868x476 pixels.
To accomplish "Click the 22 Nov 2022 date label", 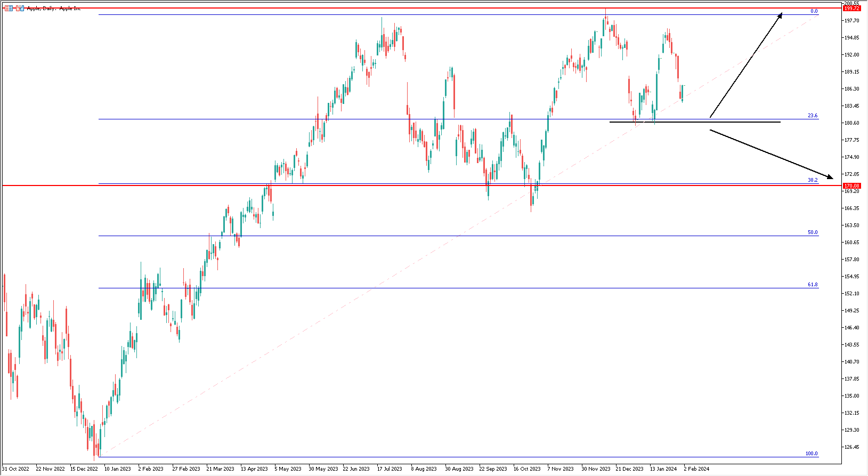I will click(50, 469).
